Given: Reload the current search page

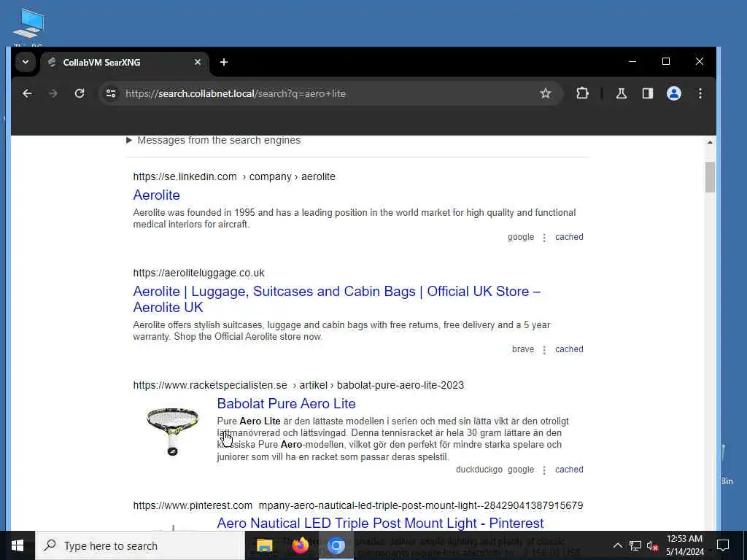Looking at the screenshot, I should click(x=80, y=93).
